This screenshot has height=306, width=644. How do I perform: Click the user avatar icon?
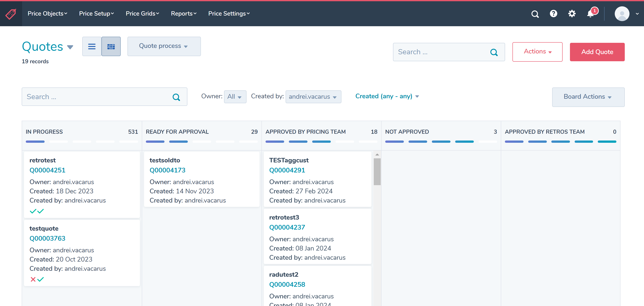(x=622, y=14)
